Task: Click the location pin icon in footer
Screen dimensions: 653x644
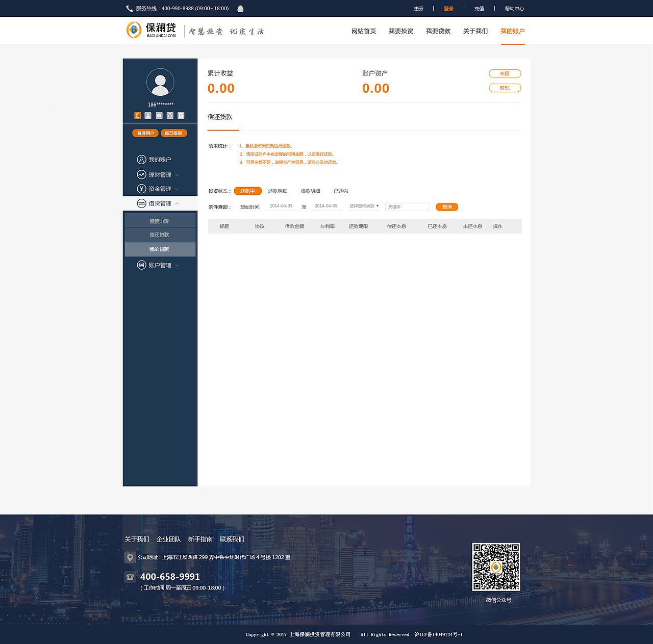Action: [x=130, y=557]
